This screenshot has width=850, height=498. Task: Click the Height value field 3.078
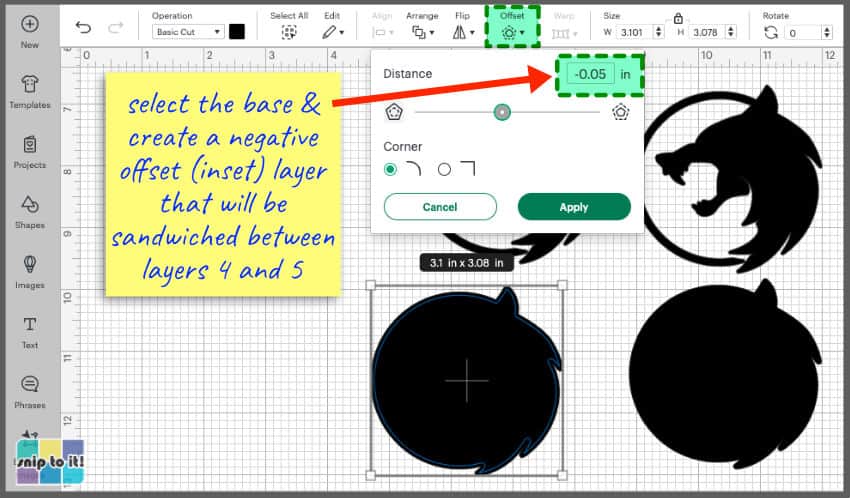click(708, 33)
